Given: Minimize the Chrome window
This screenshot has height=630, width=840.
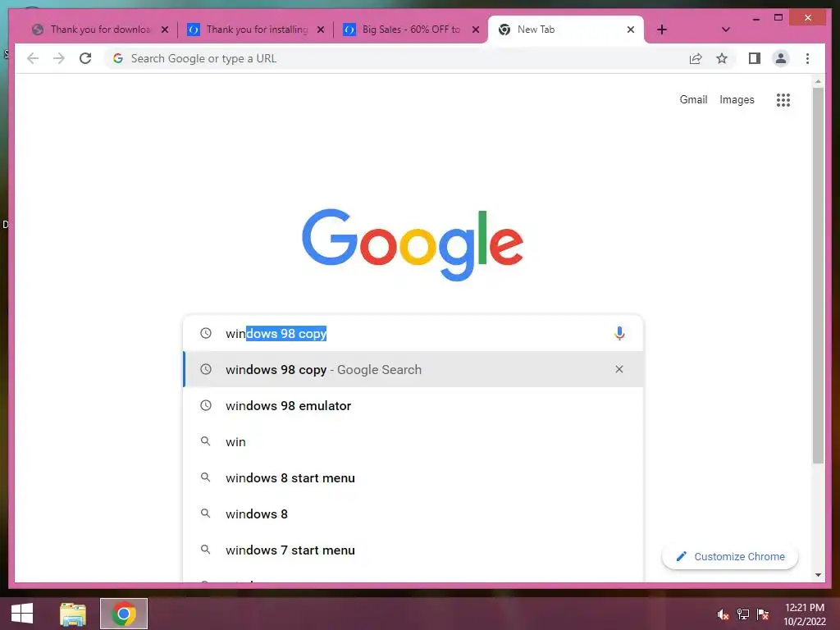Looking at the screenshot, I should point(756,18).
